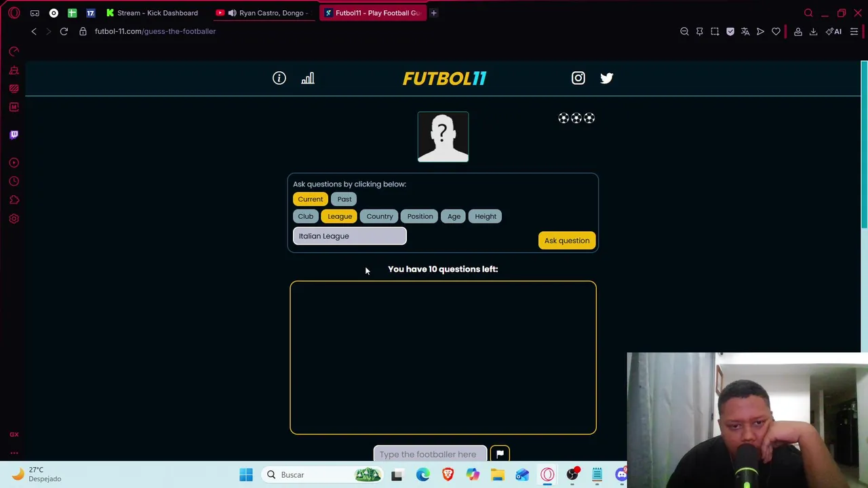Screen dimensions: 868x488
Task: Switch to Futbol11 browser tab
Action: click(x=373, y=13)
